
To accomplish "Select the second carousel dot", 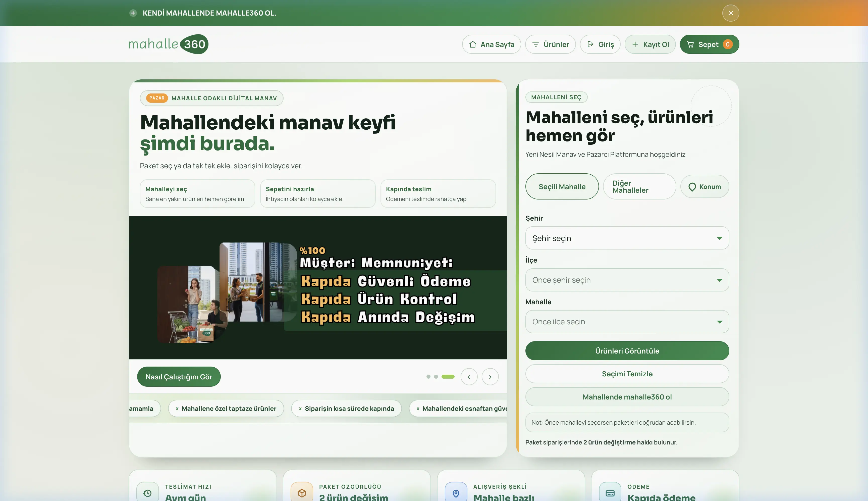I will pos(436,377).
